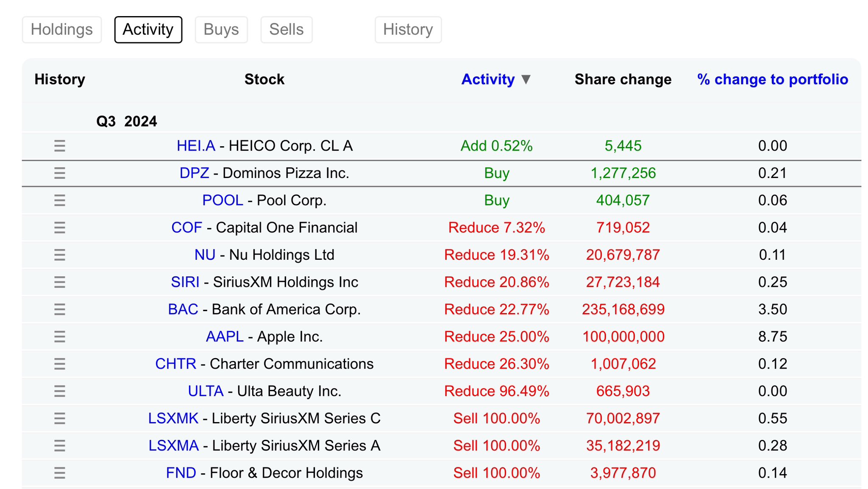Click share change value 35,182,219
The height and width of the screenshot is (489, 868).
click(x=623, y=446)
